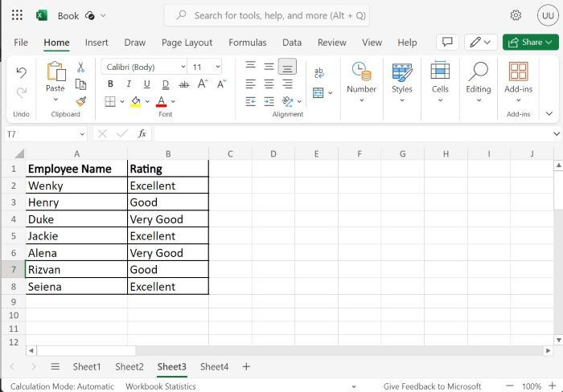Viewport: 563px width, 392px height.
Task: Expand the formula bar chevron
Action: (557, 134)
